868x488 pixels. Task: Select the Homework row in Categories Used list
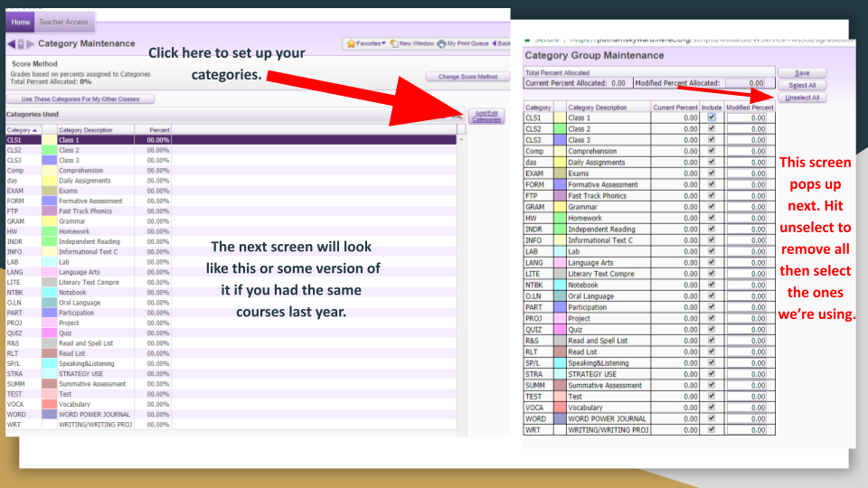click(x=231, y=231)
